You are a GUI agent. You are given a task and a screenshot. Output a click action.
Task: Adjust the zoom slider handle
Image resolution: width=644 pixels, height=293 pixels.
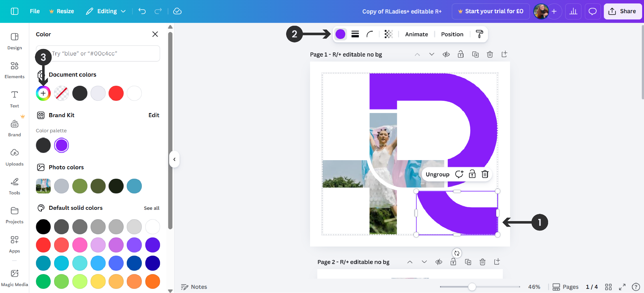coord(472,287)
